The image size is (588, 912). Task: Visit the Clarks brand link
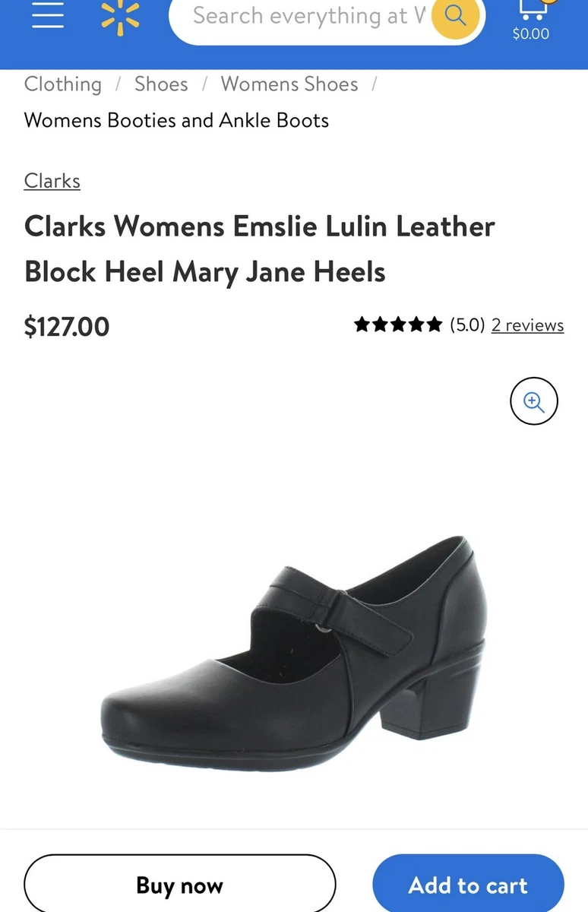52,181
